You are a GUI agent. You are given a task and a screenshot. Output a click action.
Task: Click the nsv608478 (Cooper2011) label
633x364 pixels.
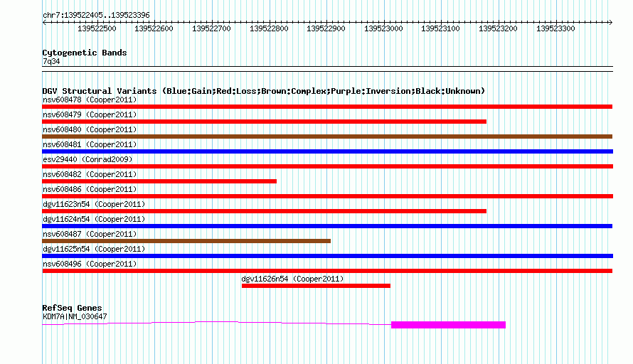click(x=90, y=100)
